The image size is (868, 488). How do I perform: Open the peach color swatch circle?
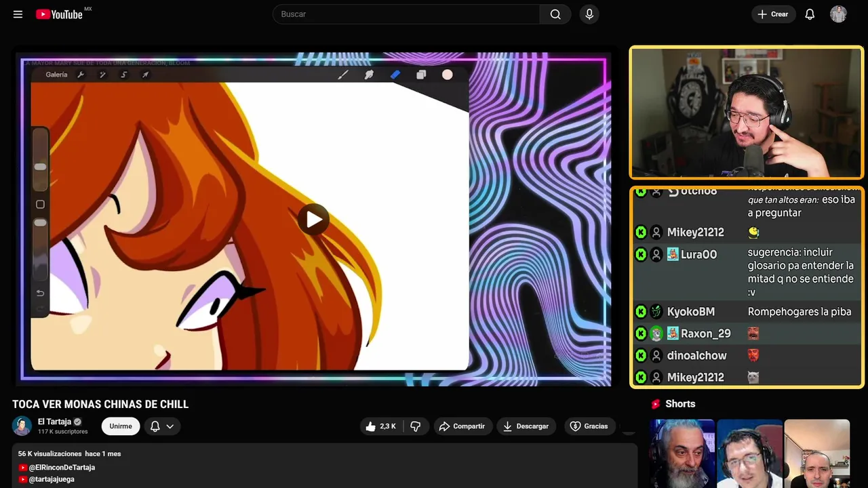[x=448, y=75]
